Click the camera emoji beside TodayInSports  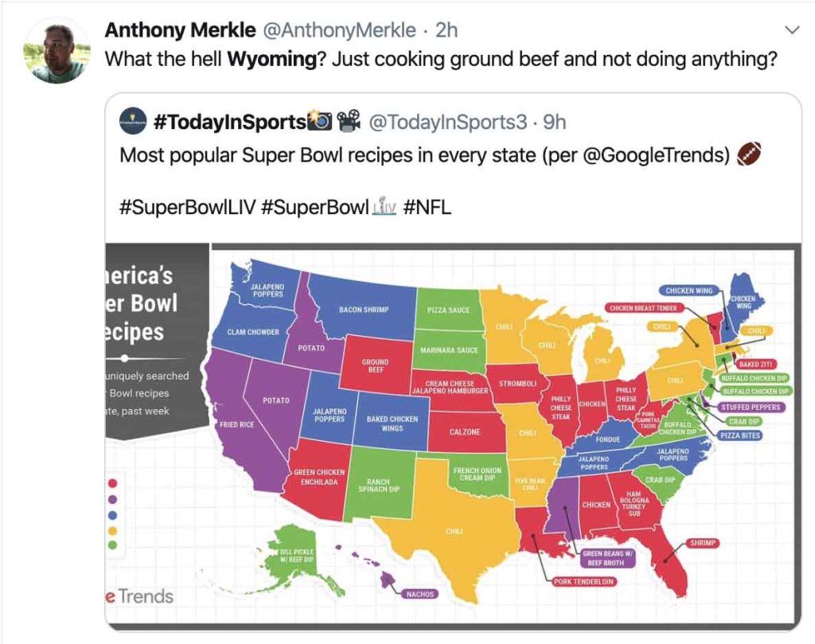(x=320, y=121)
